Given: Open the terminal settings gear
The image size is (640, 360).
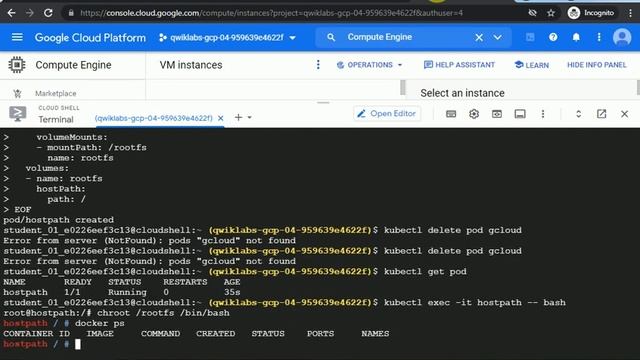Looking at the screenshot, I should 474,114.
